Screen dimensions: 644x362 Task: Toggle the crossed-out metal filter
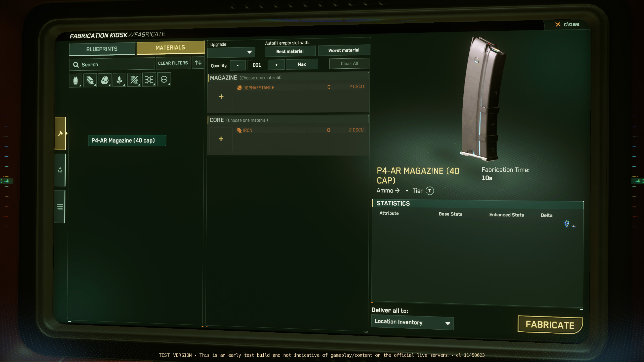click(134, 80)
